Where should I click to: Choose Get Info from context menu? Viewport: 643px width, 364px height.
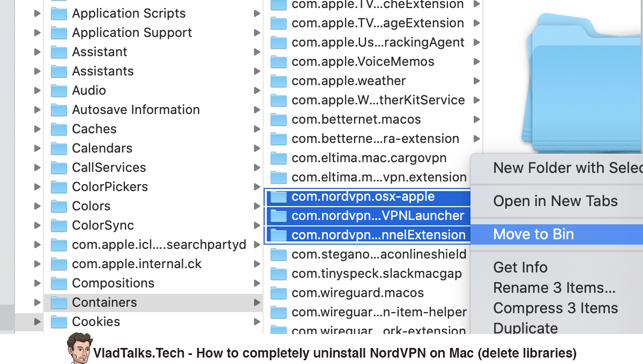click(x=557, y=267)
